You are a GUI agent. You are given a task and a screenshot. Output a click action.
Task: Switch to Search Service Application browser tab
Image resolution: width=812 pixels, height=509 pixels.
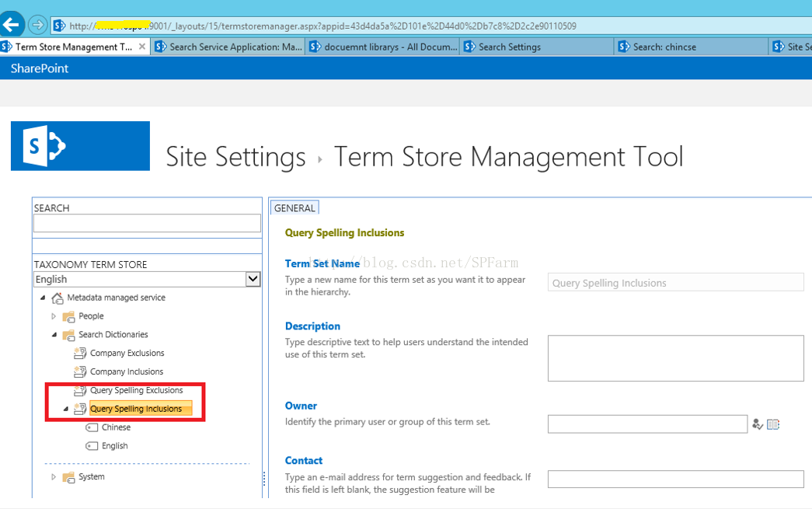(x=228, y=47)
